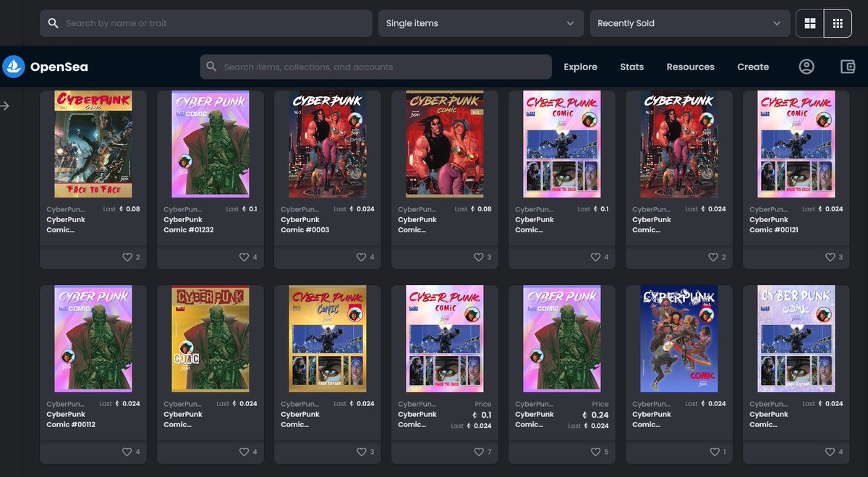The width and height of the screenshot is (868, 477).
Task: Focus the Search items, collections, and accounts field
Action: (375, 67)
